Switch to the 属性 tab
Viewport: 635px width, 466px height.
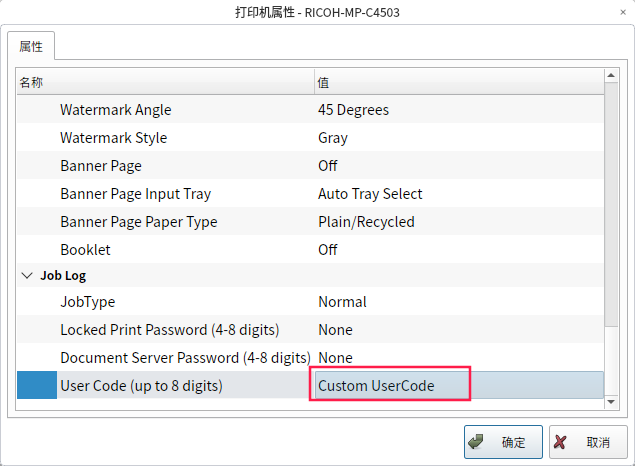tap(30, 46)
